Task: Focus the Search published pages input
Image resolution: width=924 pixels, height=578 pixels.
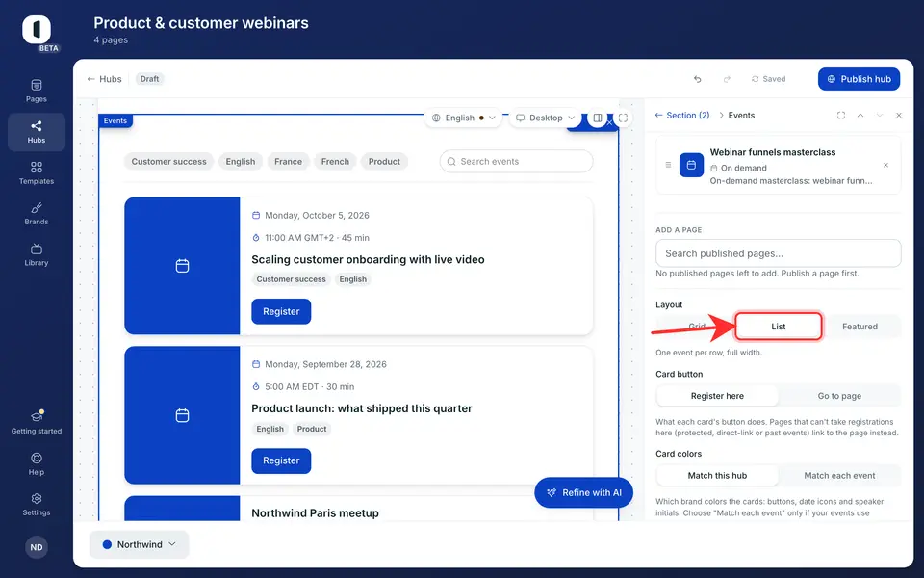Action: (779, 253)
